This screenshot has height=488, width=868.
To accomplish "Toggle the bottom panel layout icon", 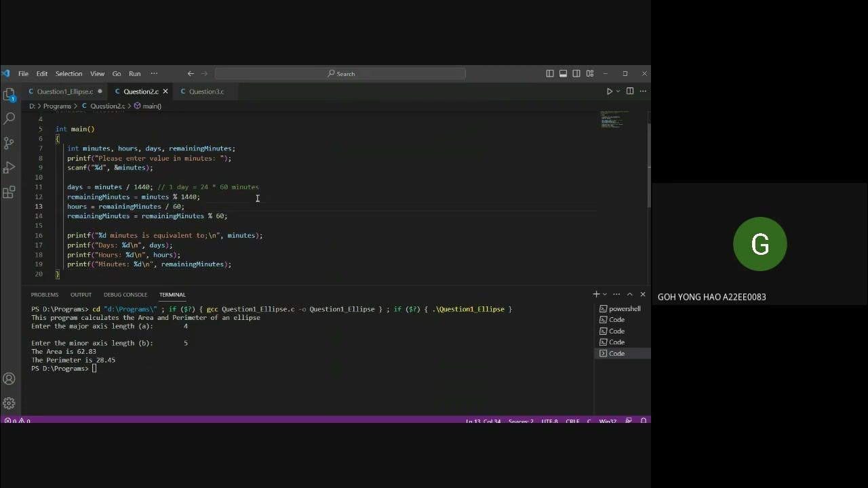I will coord(563,73).
